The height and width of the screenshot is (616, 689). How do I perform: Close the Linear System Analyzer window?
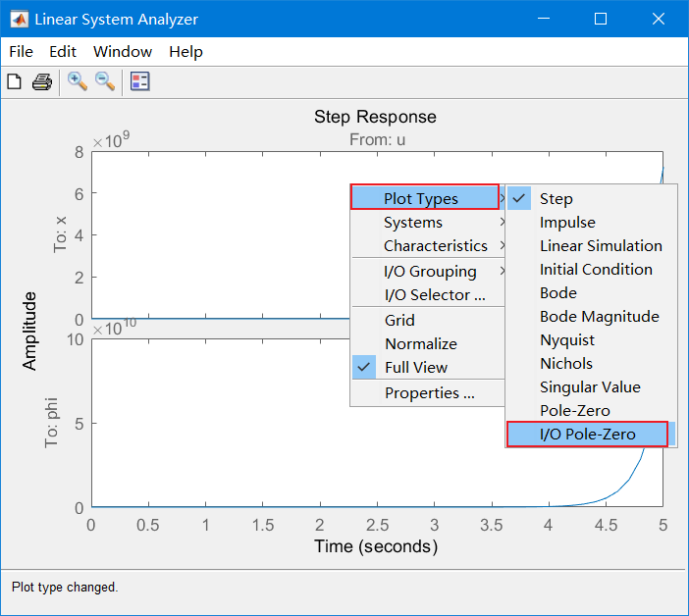(x=658, y=20)
